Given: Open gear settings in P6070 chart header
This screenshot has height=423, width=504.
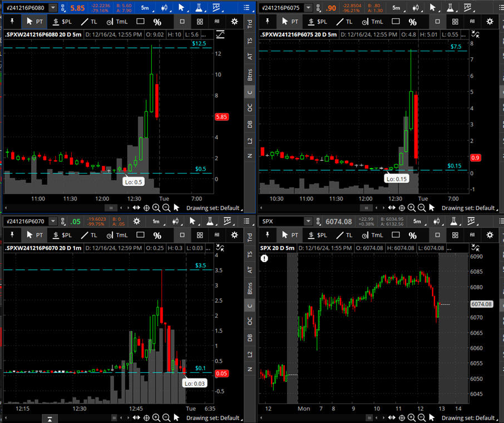Looking at the screenshot, I should (x=137, y=222).
